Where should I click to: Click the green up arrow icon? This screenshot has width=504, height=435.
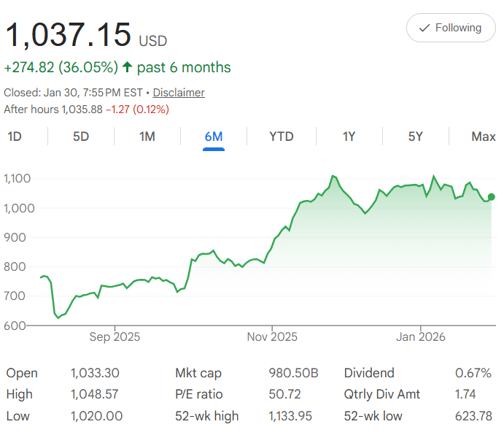click(128, 68)
